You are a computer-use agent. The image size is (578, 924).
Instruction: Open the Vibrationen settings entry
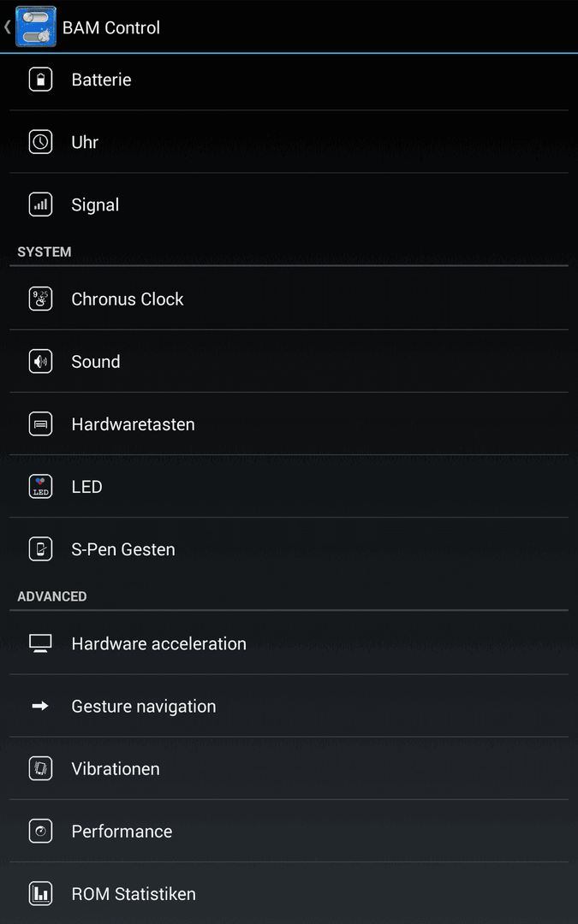tap(289, 768)
